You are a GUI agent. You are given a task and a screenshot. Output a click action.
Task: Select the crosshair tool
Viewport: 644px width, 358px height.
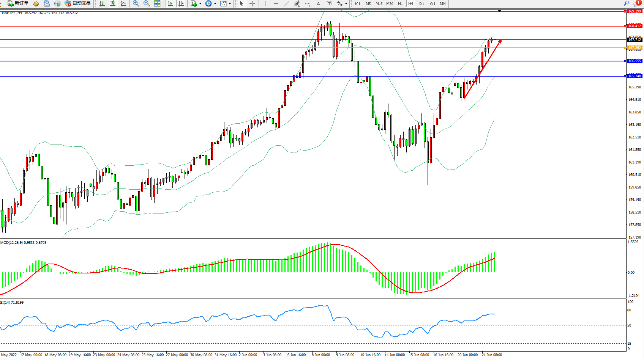click(x=252, y=3)
